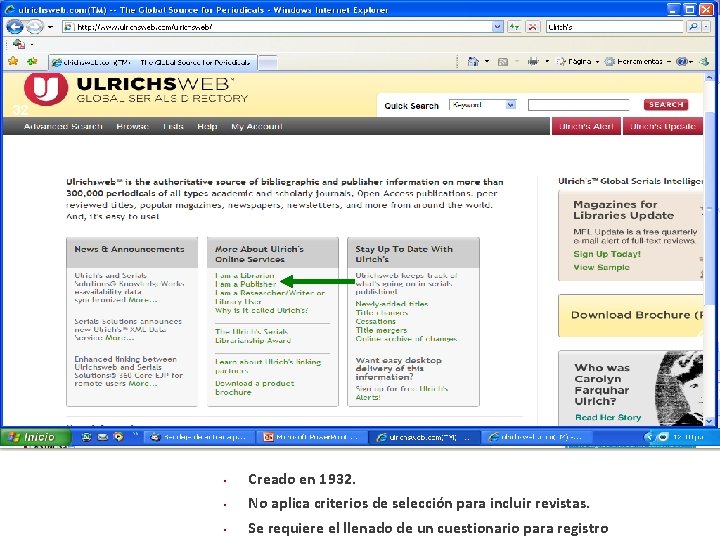The height and width of the screenshot is (540, 720).
Task: Open the Página menu
Action: click(578, 62)
